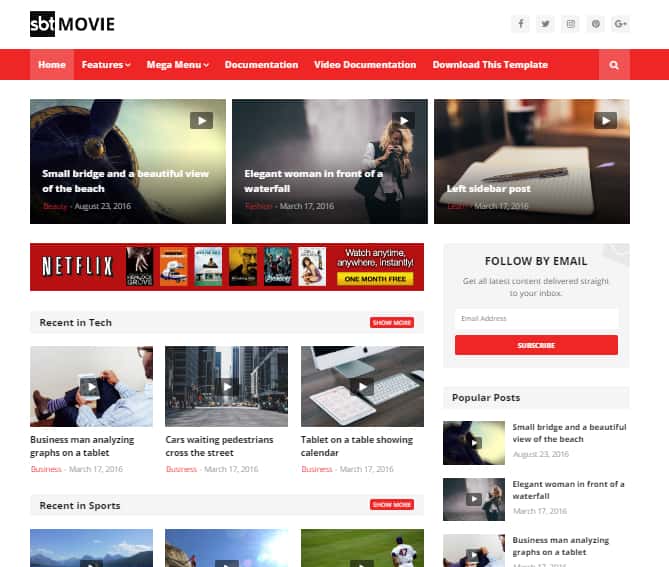This screenshot has height=567, width=669.
Task: Click the Email Address input field
Action: 536,318
